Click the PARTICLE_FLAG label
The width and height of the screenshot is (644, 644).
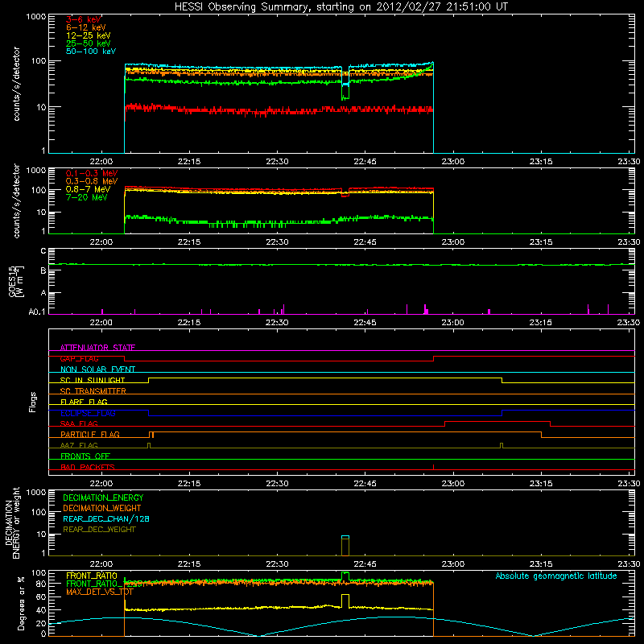[x=90, y=434]
